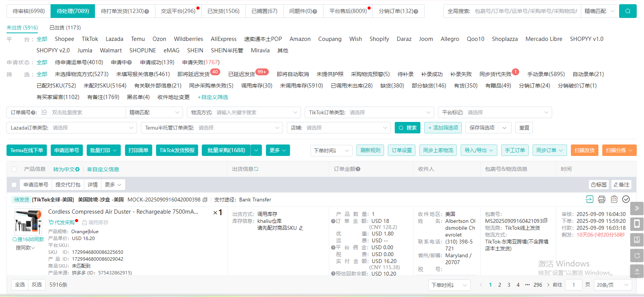
Task: Select the 已出货 (1173) sub-tab
Action: pyautogui.click(x=65, y=28)
